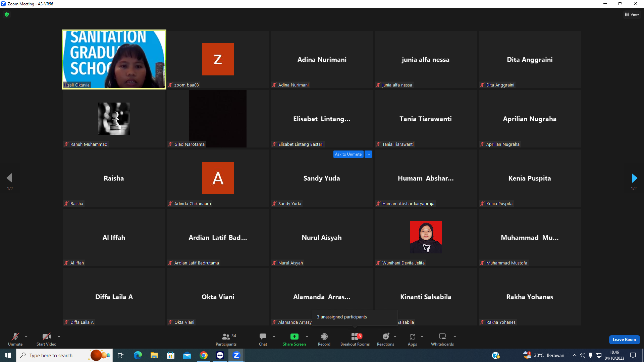Open Google Chrome from the taskbar
The width and height of the screenshot is (644, 362).
tap(204, 355)
